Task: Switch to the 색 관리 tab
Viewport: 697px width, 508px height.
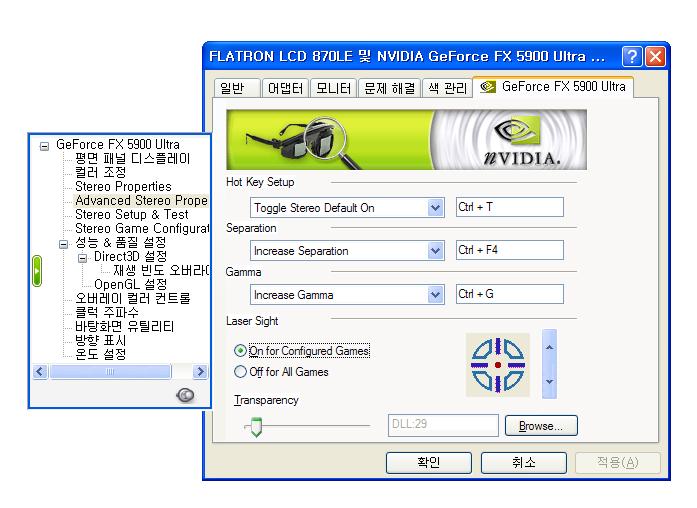Action: tap(446, 88)
